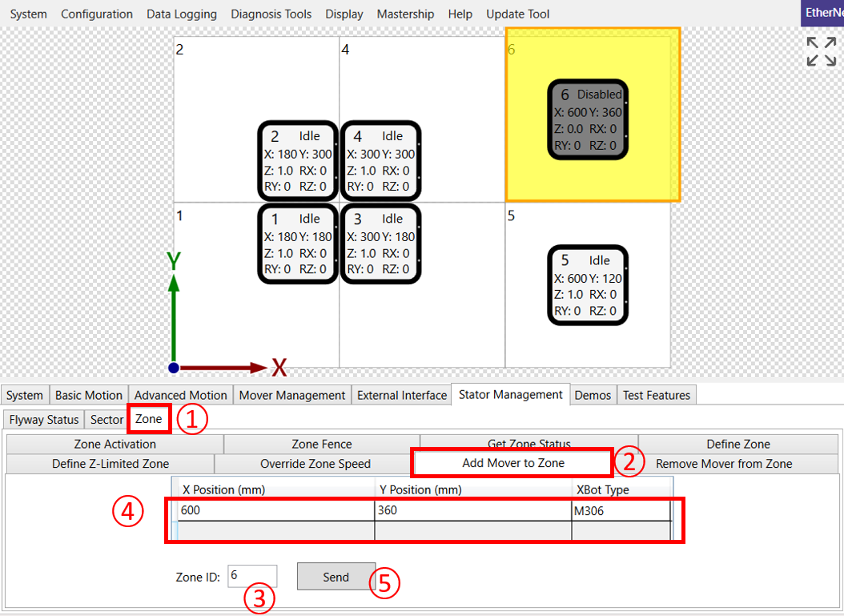
Task: Open the Zone Activation tab
Action: tap(115, 444)
